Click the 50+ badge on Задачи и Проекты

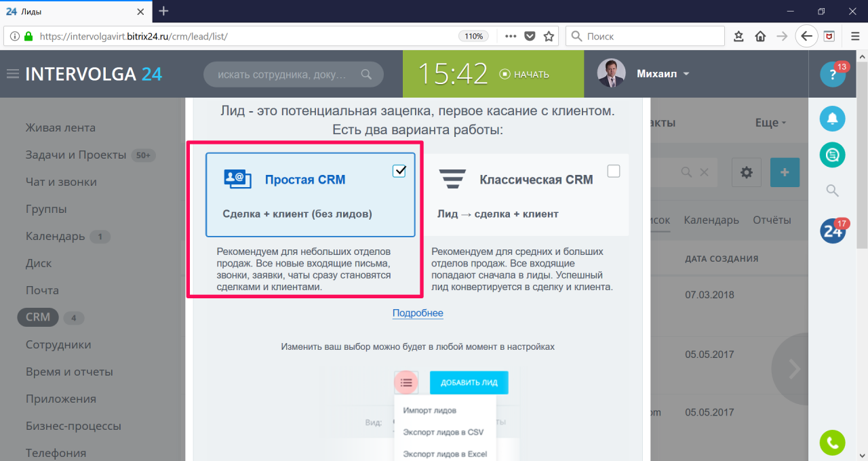(x=143, y=155)
